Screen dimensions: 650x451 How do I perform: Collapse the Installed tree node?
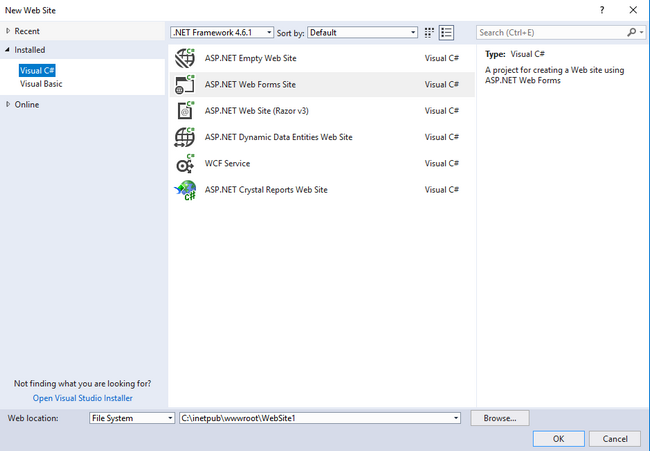pos(8,50)
